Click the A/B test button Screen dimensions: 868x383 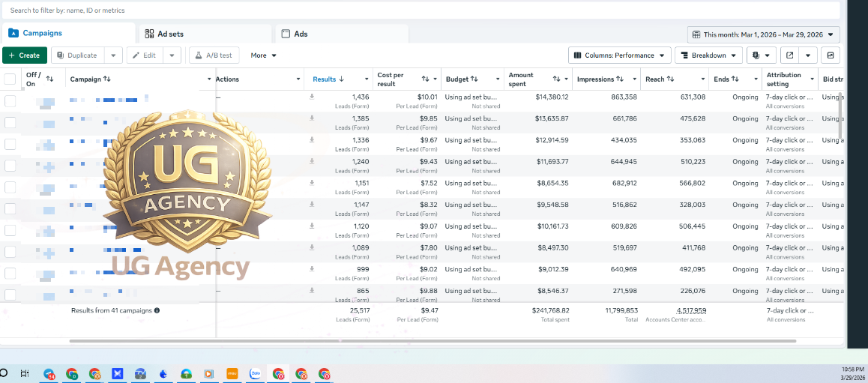coord(214,55)
